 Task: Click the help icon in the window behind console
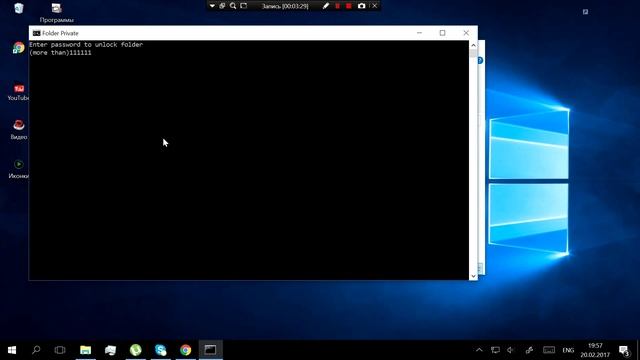[481, 60]
